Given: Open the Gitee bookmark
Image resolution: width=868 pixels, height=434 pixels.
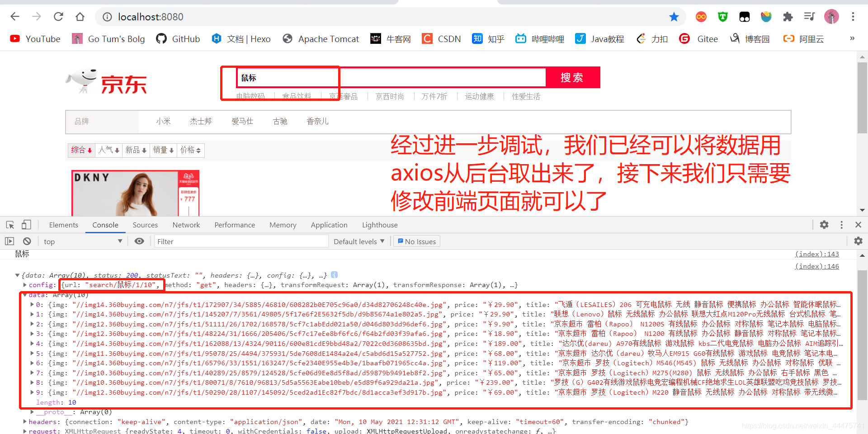Looking at the screenshot, I should click(x=698, y=39).
